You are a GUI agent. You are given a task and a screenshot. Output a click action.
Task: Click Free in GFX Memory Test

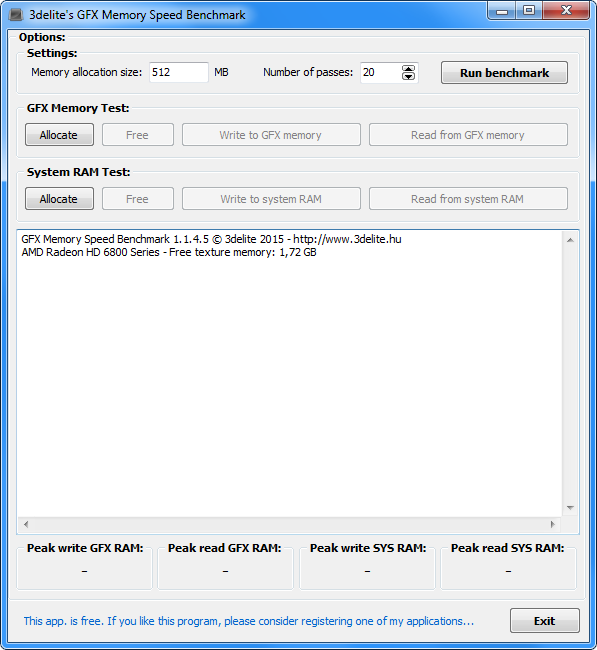coord(138,135)
